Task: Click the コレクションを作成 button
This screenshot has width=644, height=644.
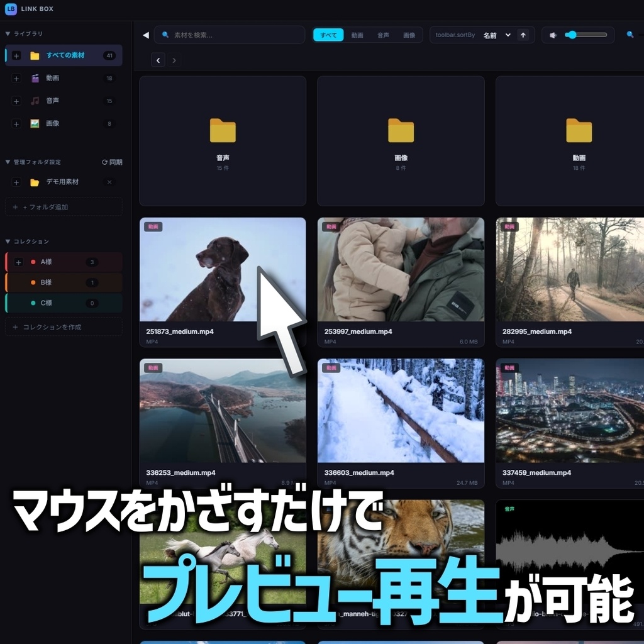Action: pyautogui.click(x=64, y=327)
